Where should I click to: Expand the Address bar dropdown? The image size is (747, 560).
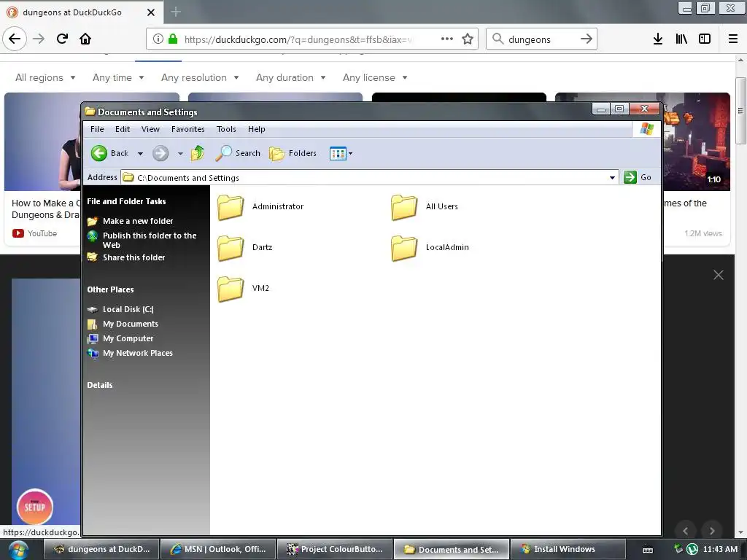[612, 178]
